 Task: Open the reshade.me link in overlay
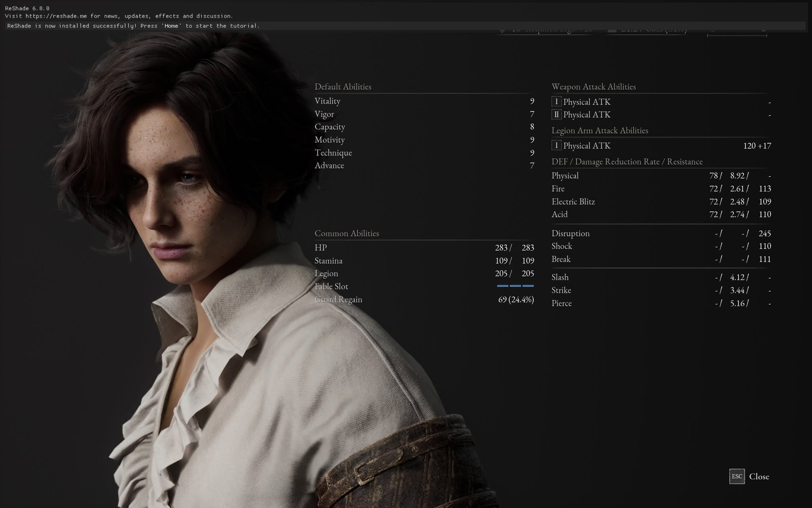56,16
